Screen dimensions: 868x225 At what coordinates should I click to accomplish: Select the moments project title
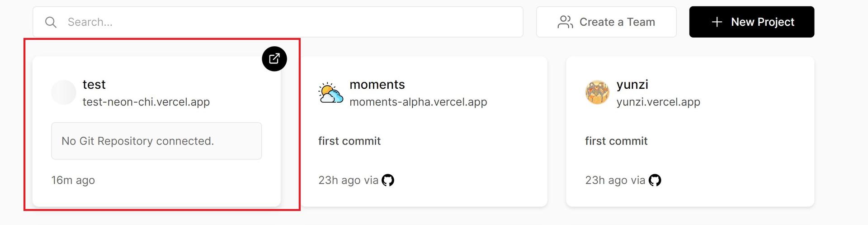[x=377, y=85]
